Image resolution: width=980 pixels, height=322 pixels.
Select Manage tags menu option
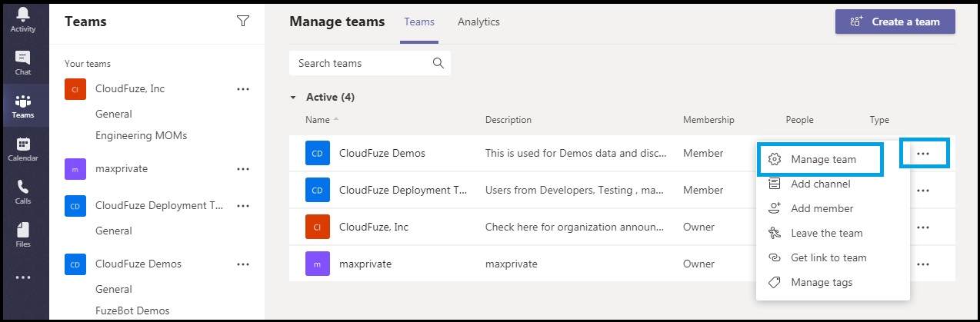[822, 282]
